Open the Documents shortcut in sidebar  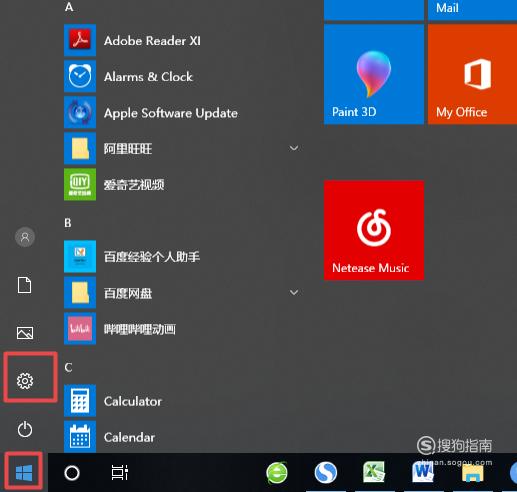25,285
